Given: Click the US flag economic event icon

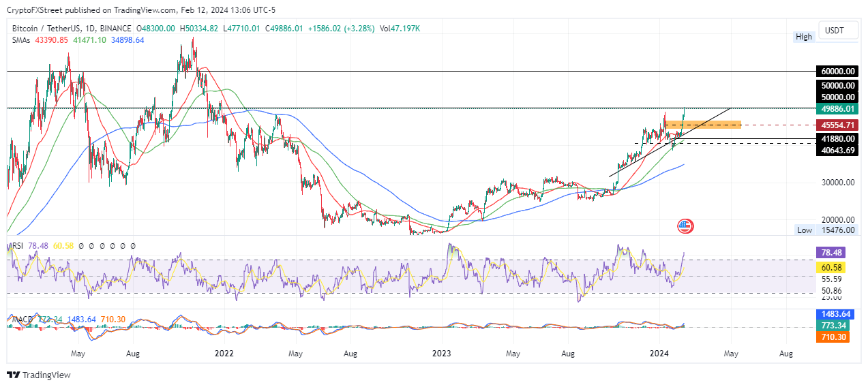Looking at the screenshot, I should tap(685, 226).
